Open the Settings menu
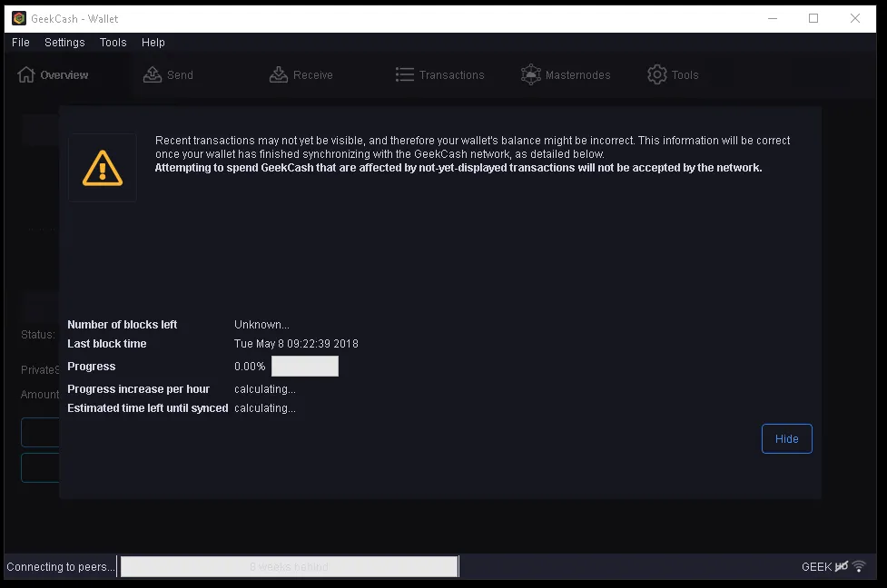 coord(64,43)
